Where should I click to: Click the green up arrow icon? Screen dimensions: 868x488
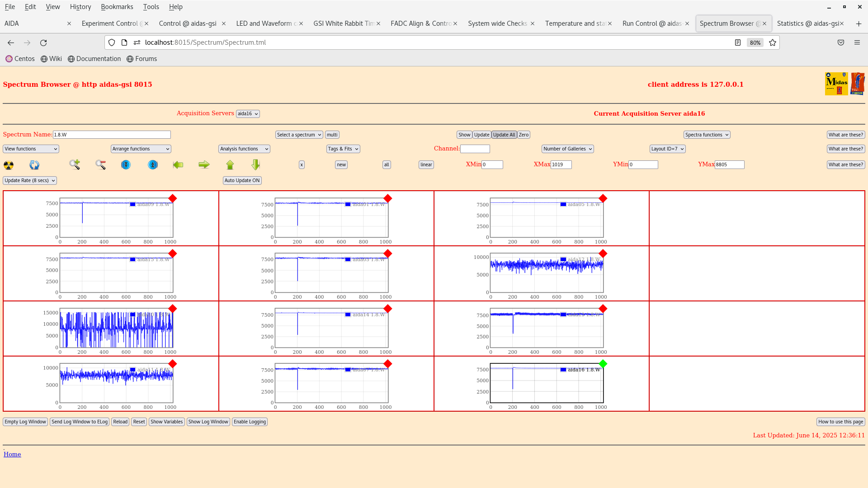coord(230,165)
